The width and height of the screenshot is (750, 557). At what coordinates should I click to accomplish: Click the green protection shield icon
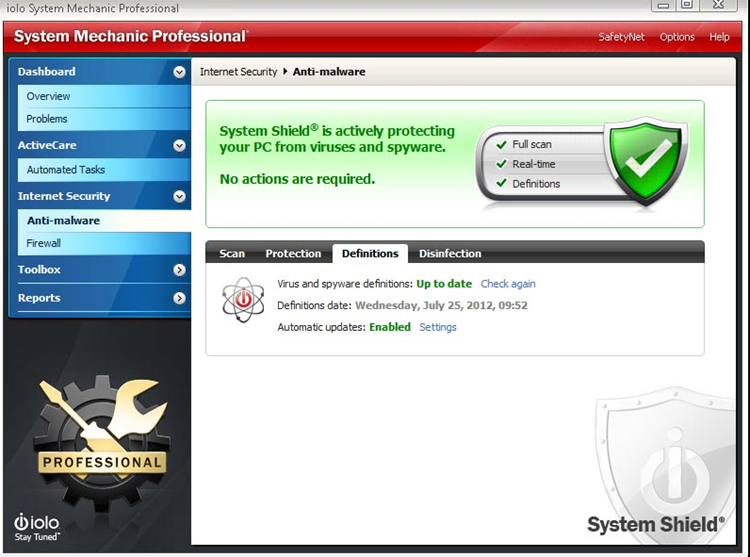pyautogui.click(x=646, y=161)
